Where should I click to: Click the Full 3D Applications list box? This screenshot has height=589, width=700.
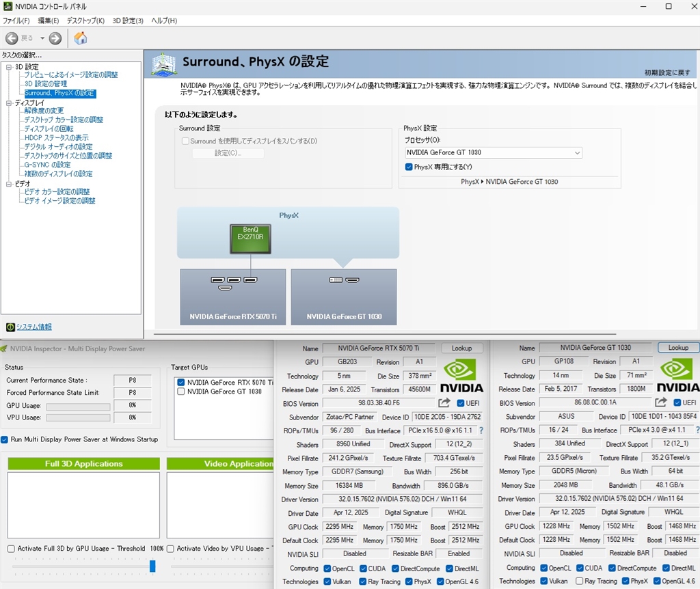pos(83,505)
